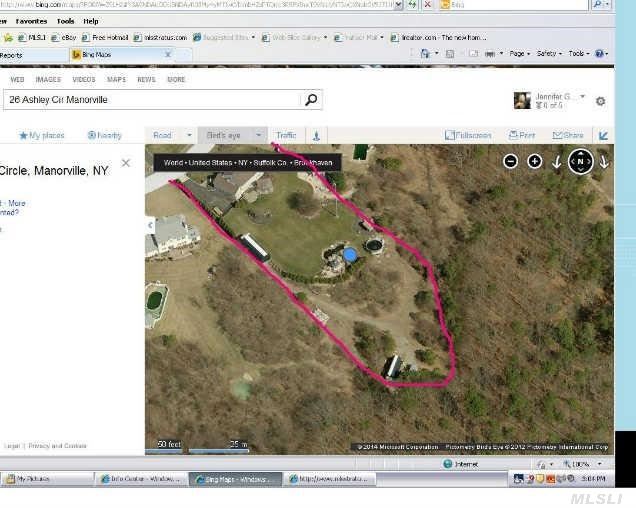Viewport: 636px width, 508px height.
Task: Open the Fullscreen map view
Action: tap(469, 135)
